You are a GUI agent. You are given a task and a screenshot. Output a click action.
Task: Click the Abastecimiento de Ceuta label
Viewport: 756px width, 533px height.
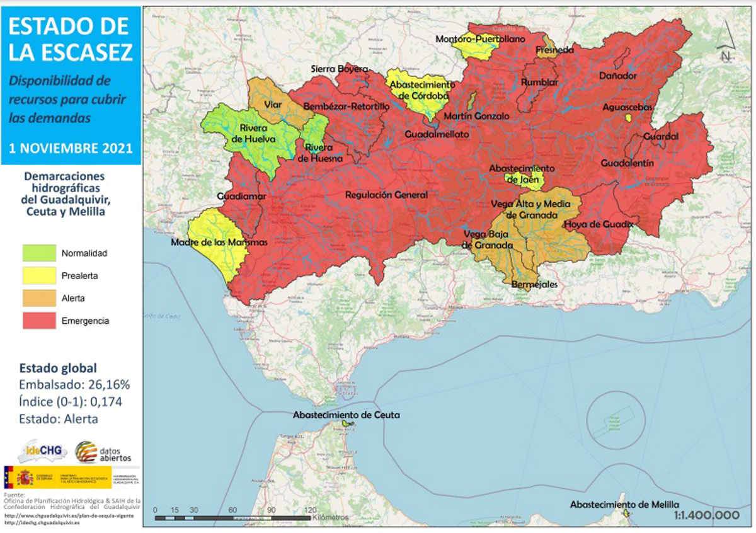point(346,415)
